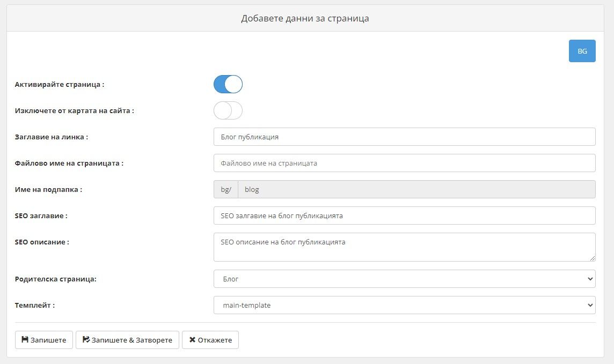Expand the Темплейт dropdown showing main-template
614x364 pixels.
pos(404,305)
